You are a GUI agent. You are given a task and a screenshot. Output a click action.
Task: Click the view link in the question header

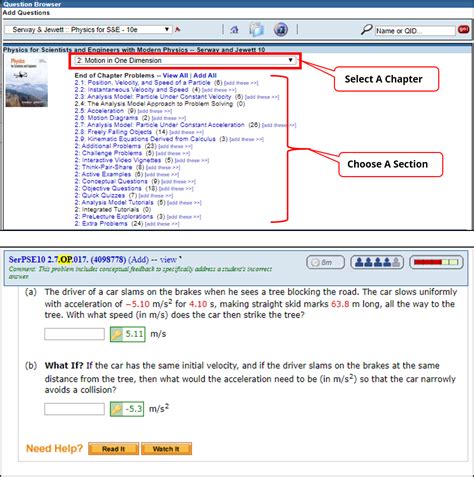[x=168, y=260]
